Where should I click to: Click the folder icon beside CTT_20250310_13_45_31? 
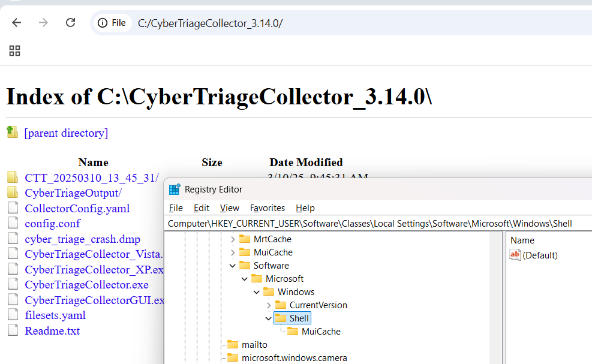(x=13, y=177)
